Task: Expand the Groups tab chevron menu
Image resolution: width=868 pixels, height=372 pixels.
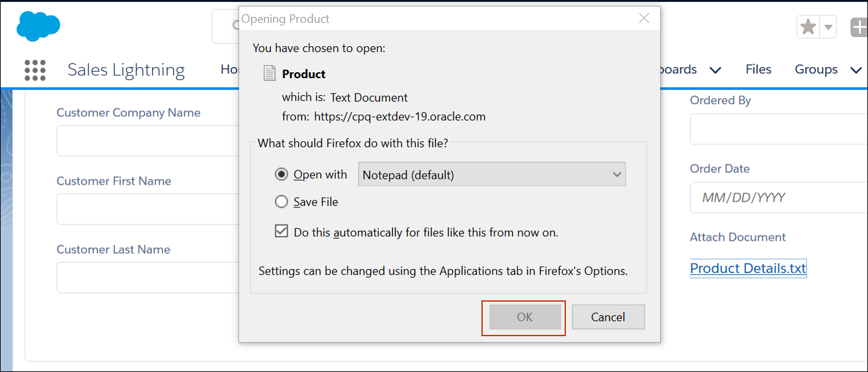Action: pyautogui.click(x=856, y=70)
